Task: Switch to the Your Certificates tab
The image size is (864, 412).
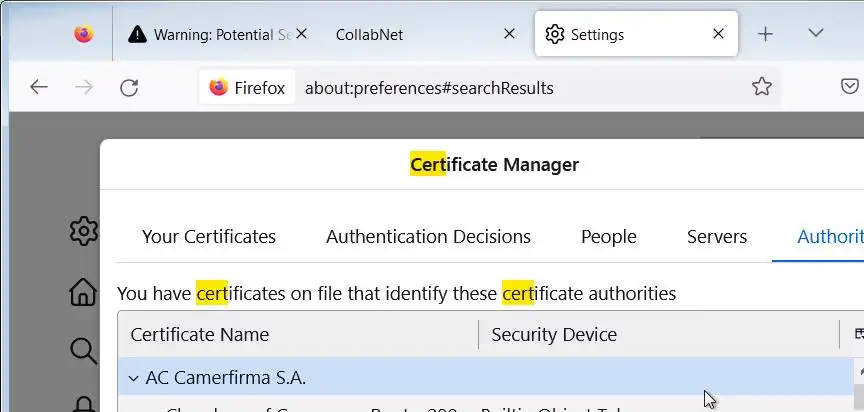Action: pyautogui.click(x=209, y=237)
